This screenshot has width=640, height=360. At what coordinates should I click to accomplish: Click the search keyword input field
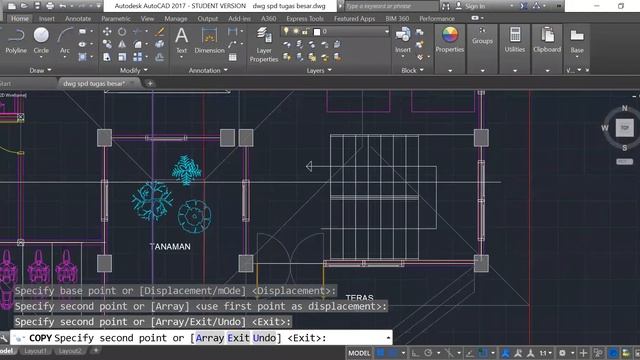point(391,6)
